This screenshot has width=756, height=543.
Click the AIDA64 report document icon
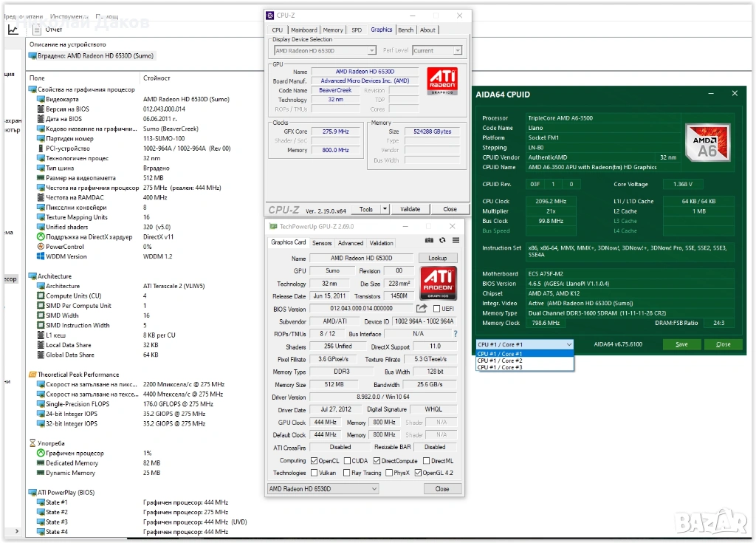(35, 30)
